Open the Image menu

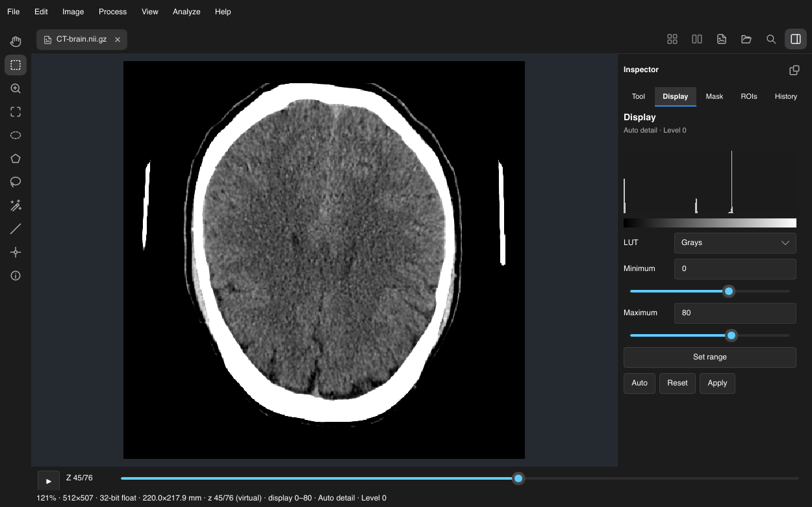tap(73, 12)
